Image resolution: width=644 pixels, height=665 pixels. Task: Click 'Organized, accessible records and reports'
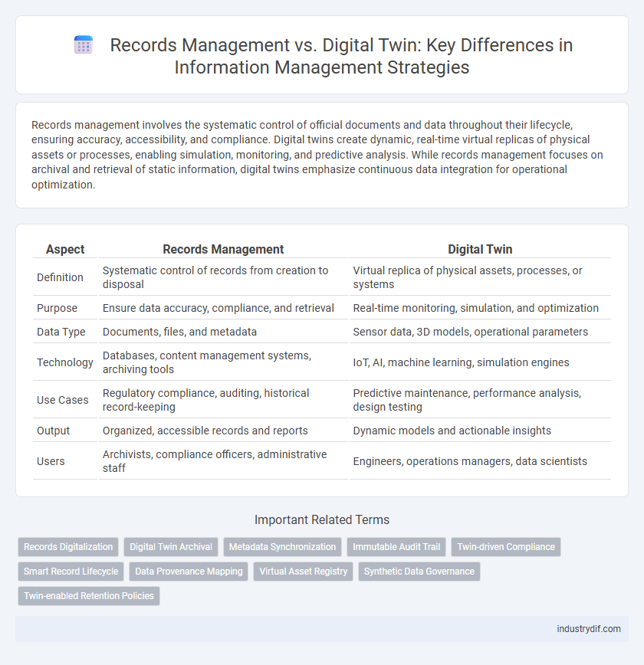223,431
